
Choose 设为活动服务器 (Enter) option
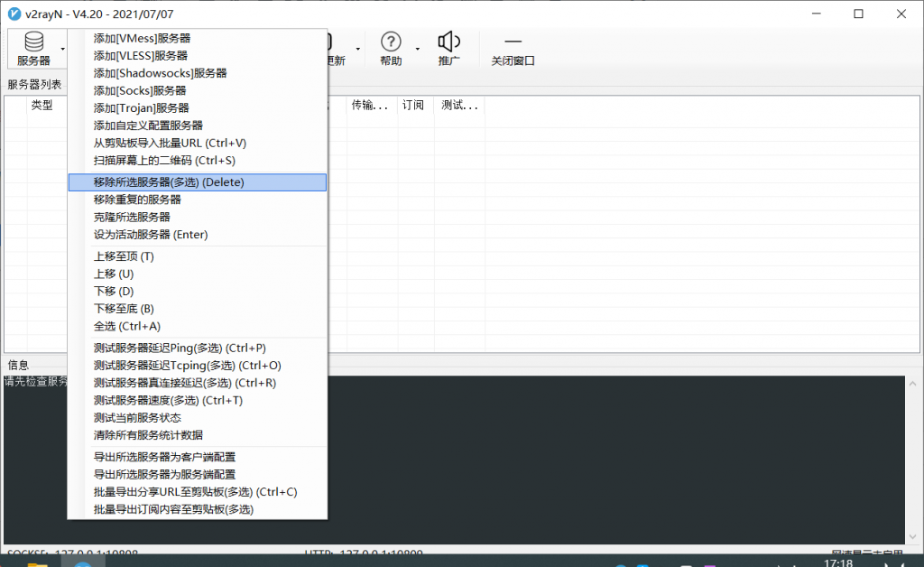click(151, 235)
